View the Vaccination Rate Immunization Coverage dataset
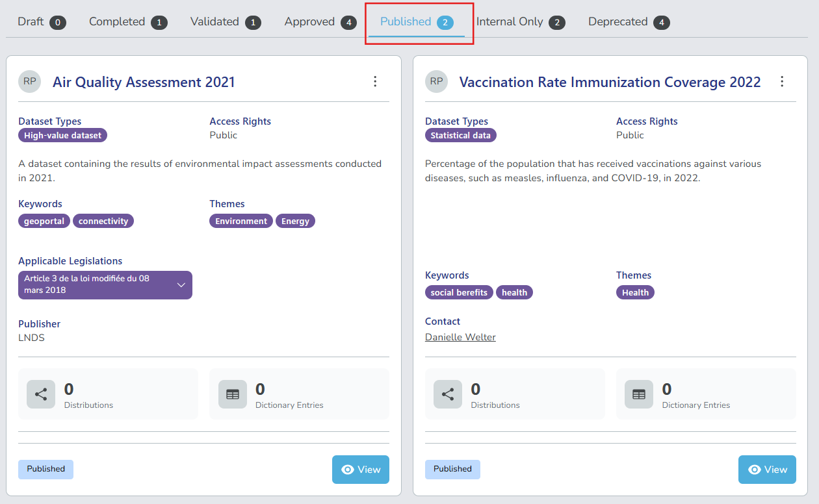Image resolution: width=819 pixels, height=504 pixels. click(x=767, y=470)
